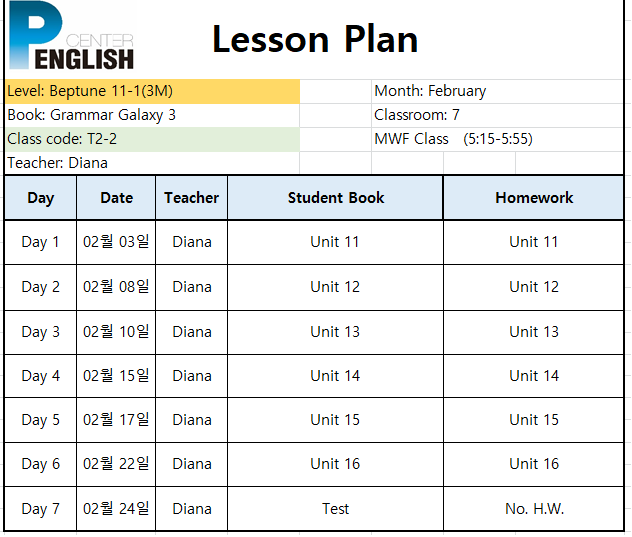
Task: Click the Test cell for Day 7
Action: (x=335, y=509)
